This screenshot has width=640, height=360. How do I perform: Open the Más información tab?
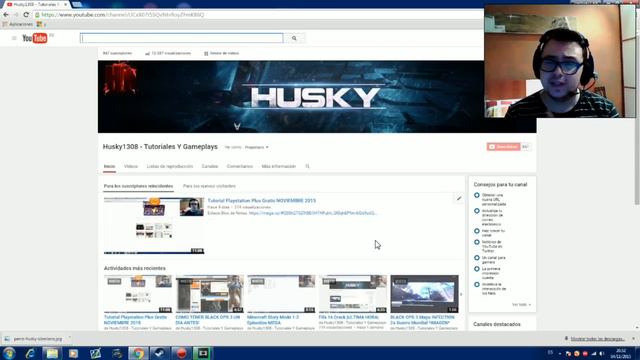point(279,167)
